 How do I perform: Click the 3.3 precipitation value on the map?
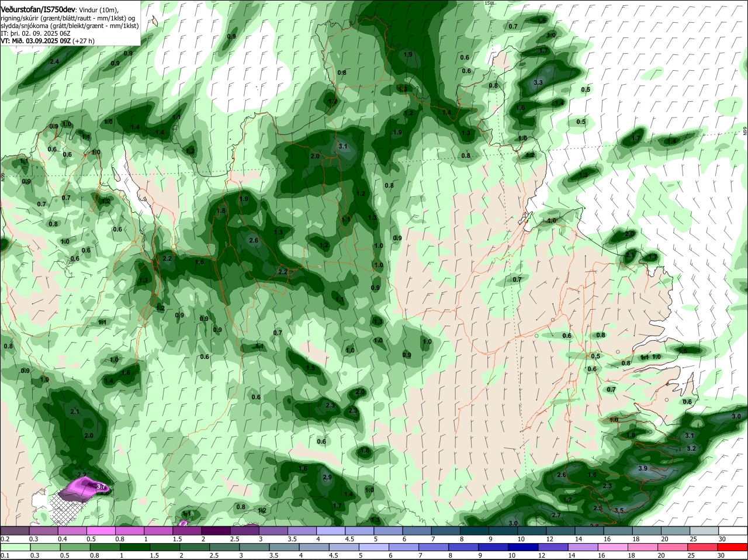pos(538,82)
